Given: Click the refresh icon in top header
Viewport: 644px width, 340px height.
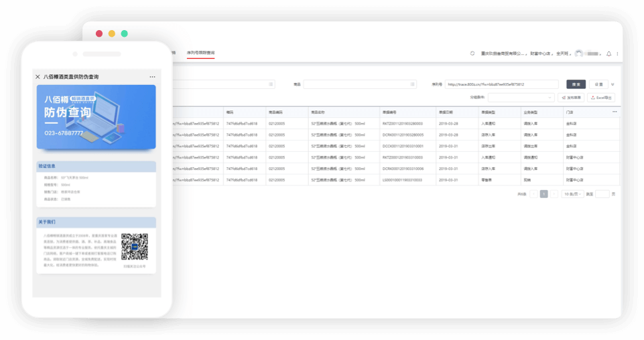Looking at the screenshot, I should 472,54.
